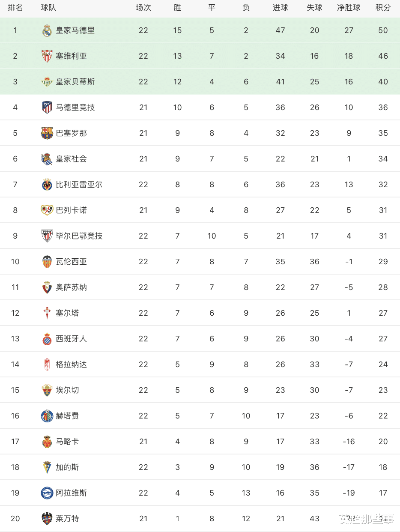Click the Villarreal yellow crest icon
Screen dimensions: 400x532
click(x=47, y=185)
